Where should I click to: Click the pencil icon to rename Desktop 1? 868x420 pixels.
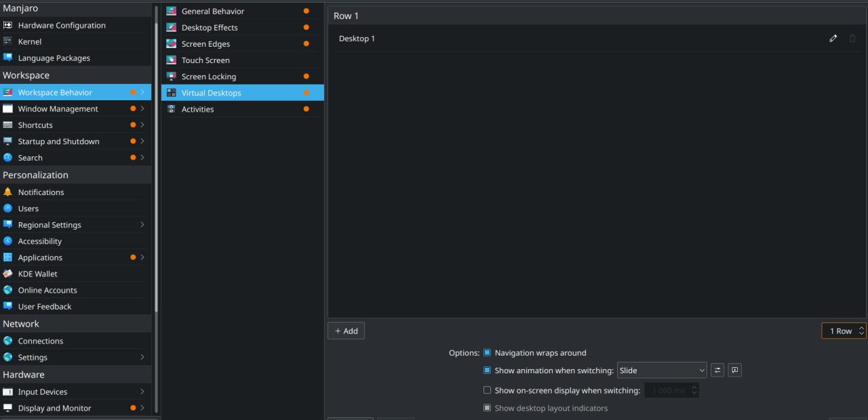click(x=833, y=38)
